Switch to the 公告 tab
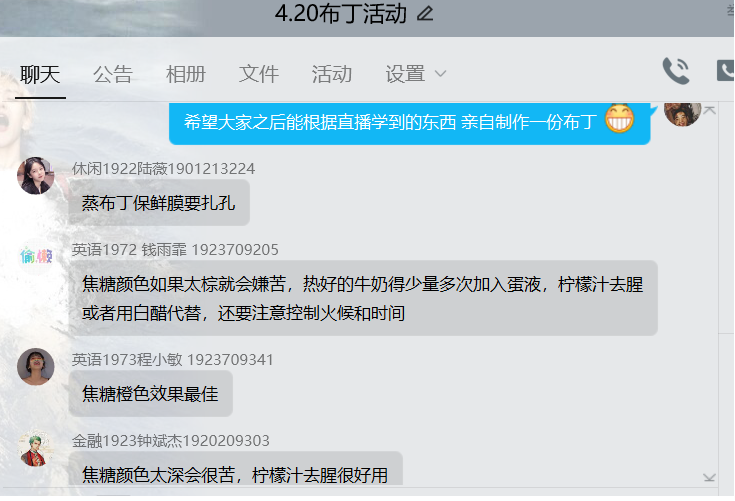 pyautogui.click(x=113, y=74)
